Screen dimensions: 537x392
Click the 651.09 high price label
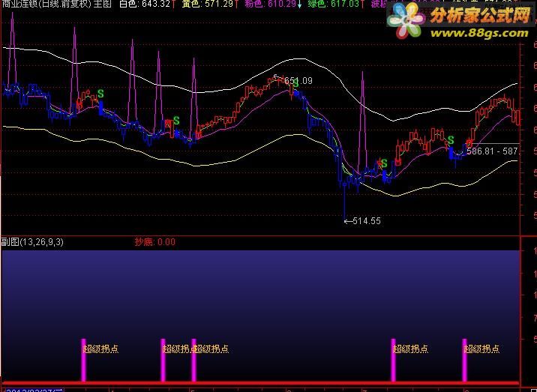coord(298,81)
